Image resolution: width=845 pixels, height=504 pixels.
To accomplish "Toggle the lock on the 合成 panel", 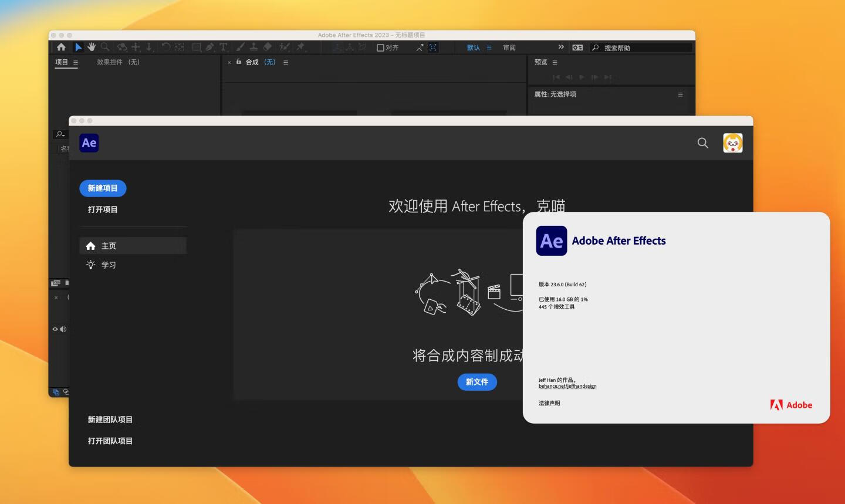I will point(239,62).
